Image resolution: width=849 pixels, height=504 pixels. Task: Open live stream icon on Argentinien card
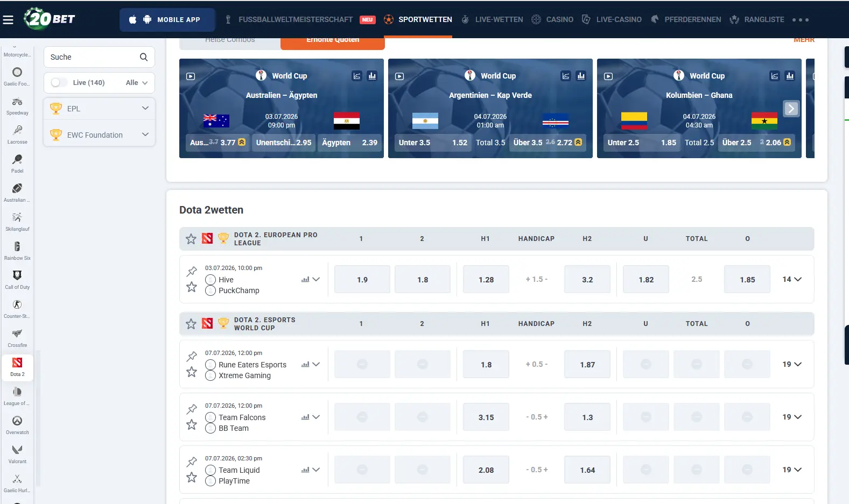click(399, 76)
